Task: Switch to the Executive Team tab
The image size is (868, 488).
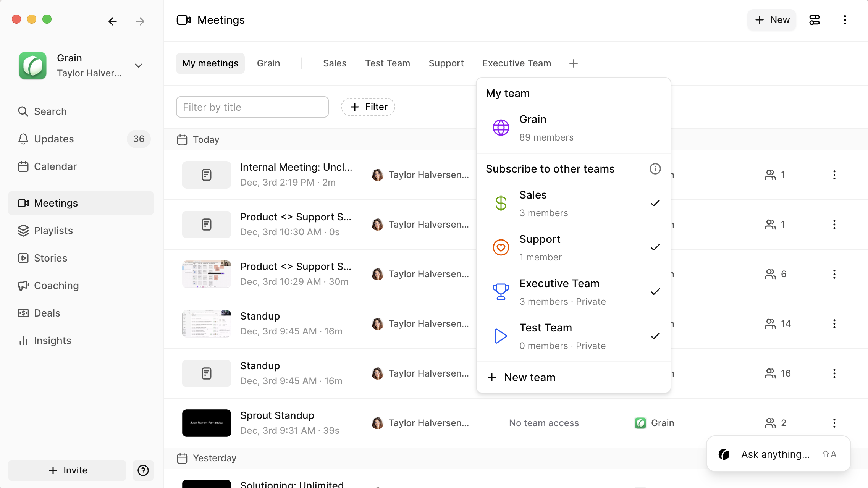Action: (x=516, y=63)
